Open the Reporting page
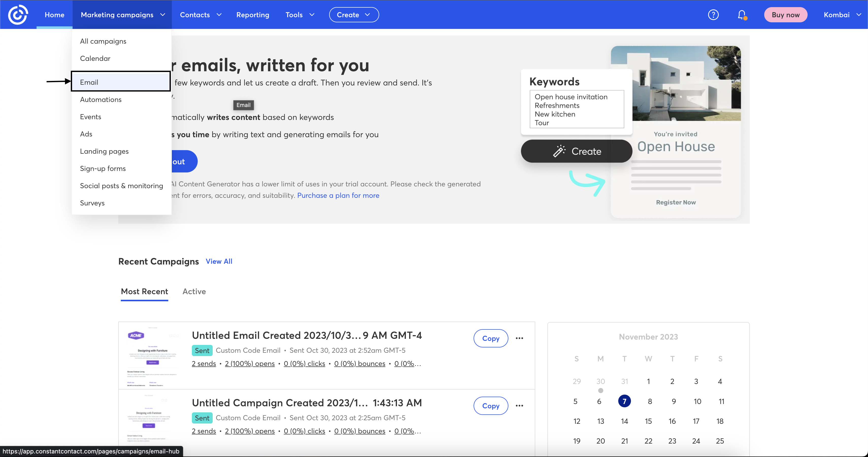The image size is (868, 457). 252,15
